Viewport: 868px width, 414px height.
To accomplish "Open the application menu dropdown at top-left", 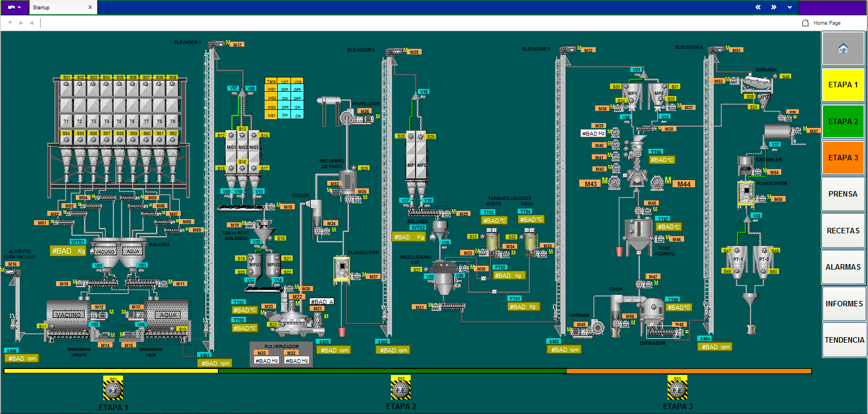I will pos(15,7).
